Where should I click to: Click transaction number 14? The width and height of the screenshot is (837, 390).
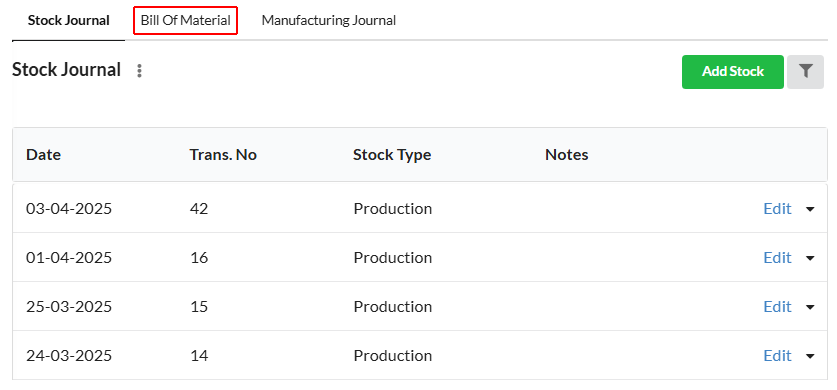tap(199, 356)
